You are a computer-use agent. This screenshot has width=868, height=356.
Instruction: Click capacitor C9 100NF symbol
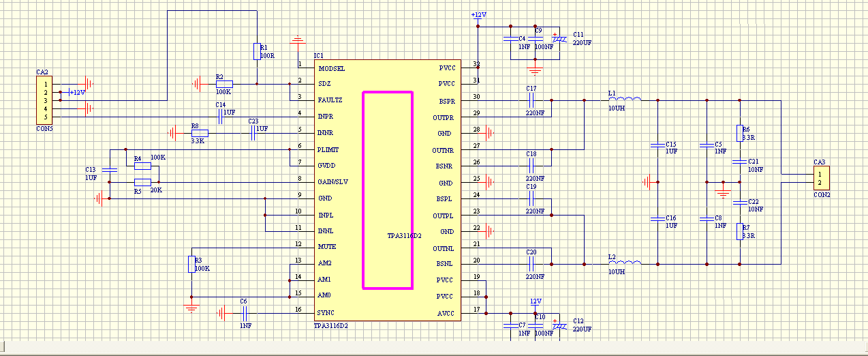[x=535, y=39]
